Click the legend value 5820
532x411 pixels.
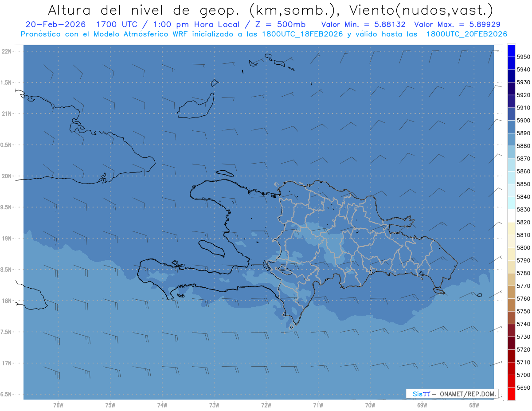pos(523,222)
